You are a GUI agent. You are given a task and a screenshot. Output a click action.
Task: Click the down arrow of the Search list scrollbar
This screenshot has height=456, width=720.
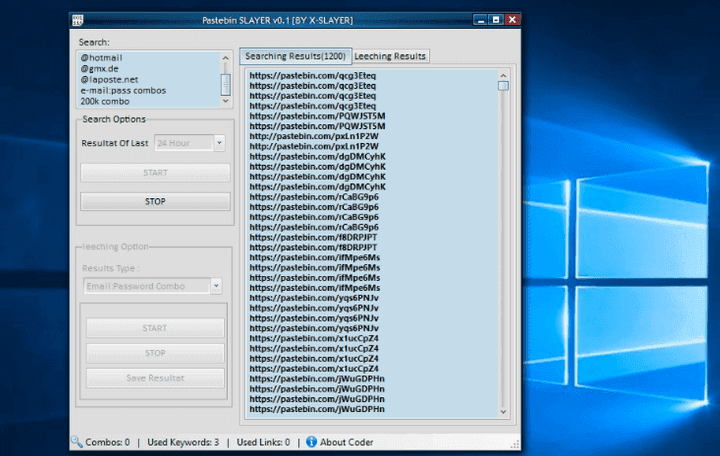[225, 101]
